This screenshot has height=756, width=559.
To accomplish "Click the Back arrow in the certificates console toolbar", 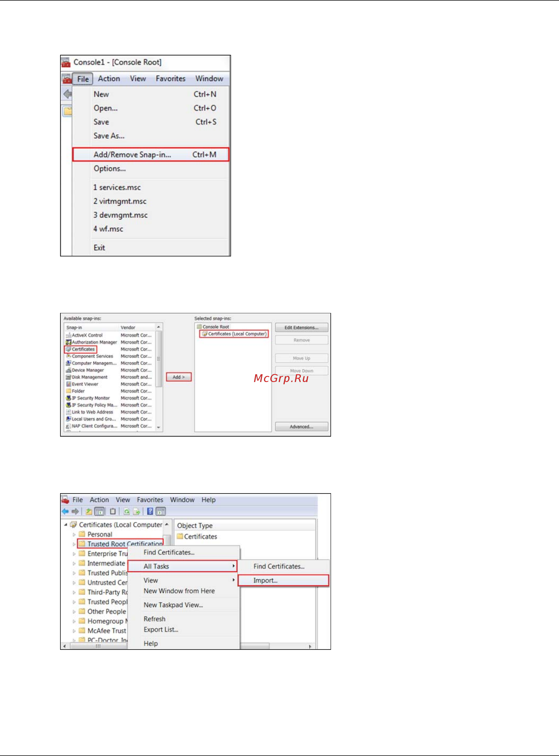I will coord(65,511).
